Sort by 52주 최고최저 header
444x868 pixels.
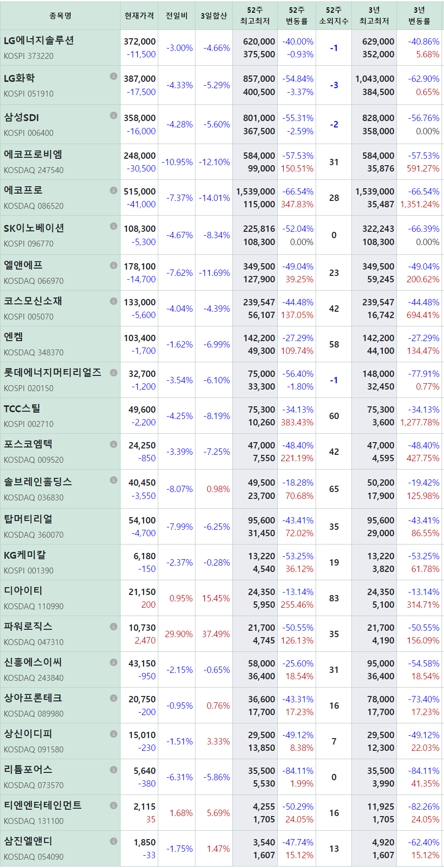tap(255, 16)
